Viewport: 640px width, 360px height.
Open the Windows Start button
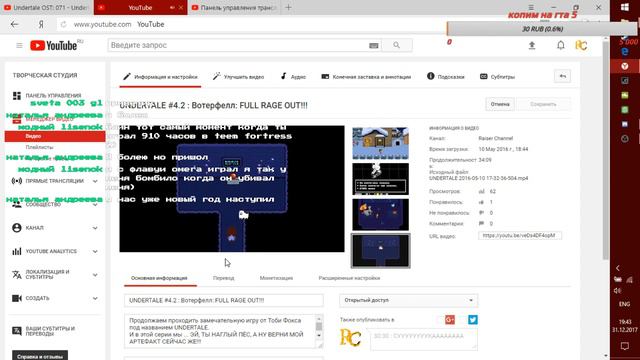625,7
